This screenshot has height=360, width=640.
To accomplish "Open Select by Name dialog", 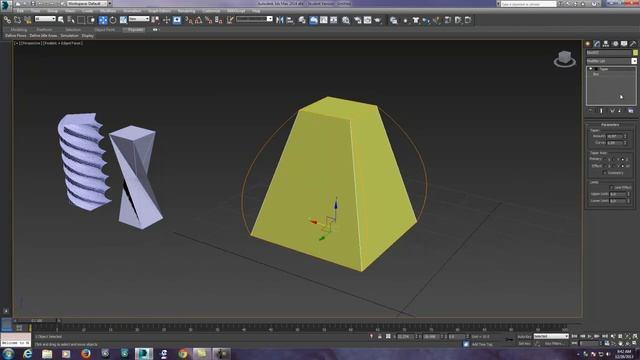I will tap(71, 20).
